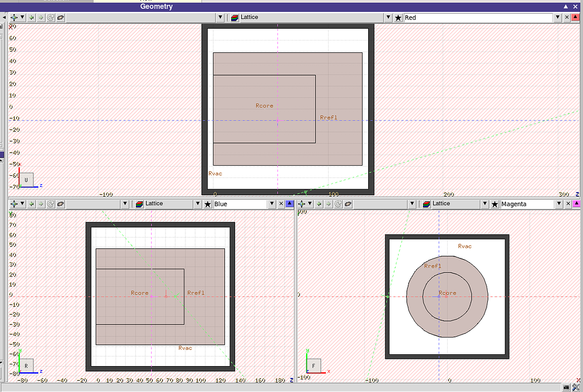The width and height of the screenshot is (583, 392).
Task: Open the Lattice dropdown in the Red pane
Action: (388, 17)
